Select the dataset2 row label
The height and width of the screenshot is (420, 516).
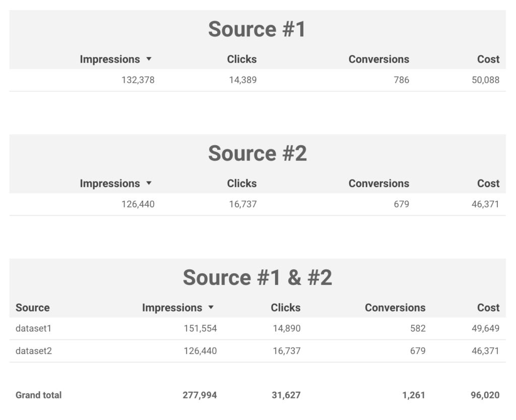pos(34,351)
